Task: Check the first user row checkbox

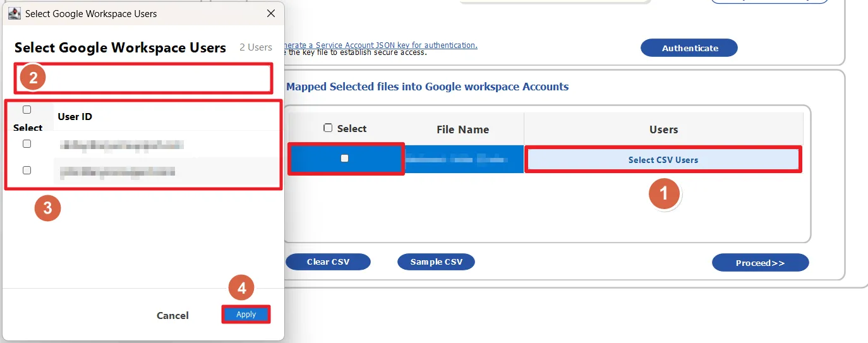Action: 27,144
